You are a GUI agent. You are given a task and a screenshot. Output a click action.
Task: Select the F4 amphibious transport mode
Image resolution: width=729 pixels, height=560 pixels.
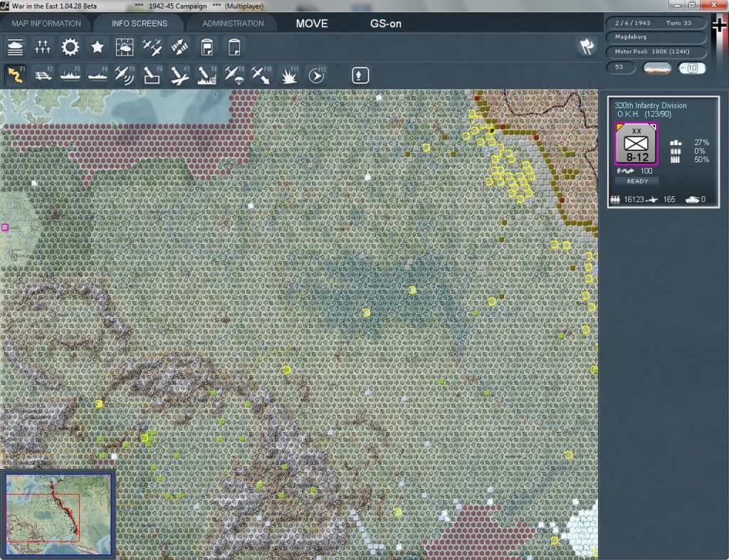pyautogui.click(x=98, y=75)
